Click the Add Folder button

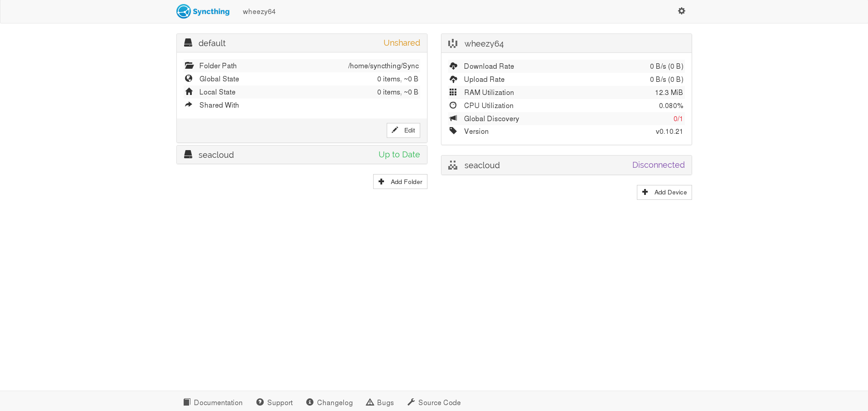click(x=400, y=182)
